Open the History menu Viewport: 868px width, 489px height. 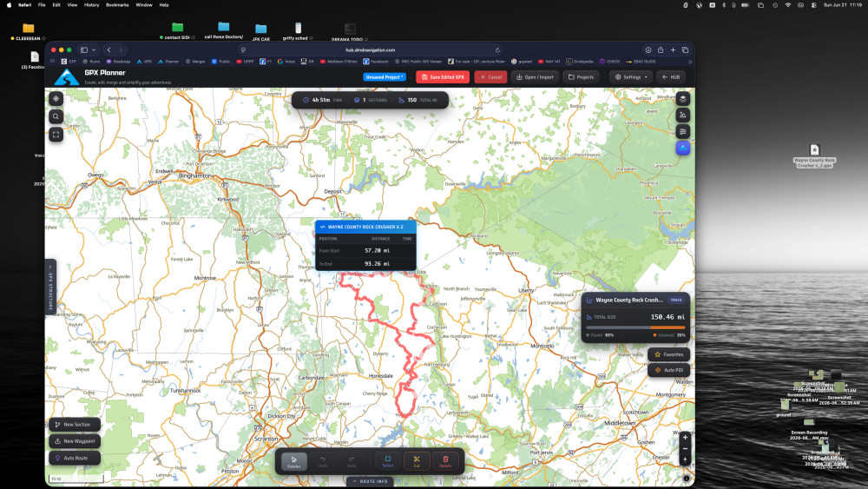91,5
